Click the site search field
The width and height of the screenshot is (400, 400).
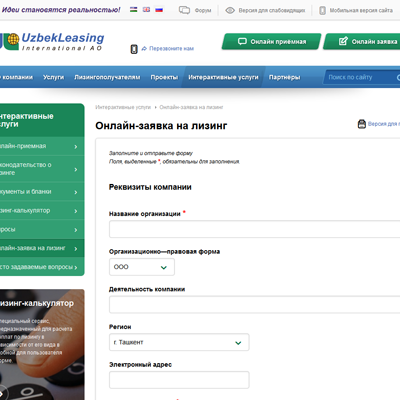362,77
